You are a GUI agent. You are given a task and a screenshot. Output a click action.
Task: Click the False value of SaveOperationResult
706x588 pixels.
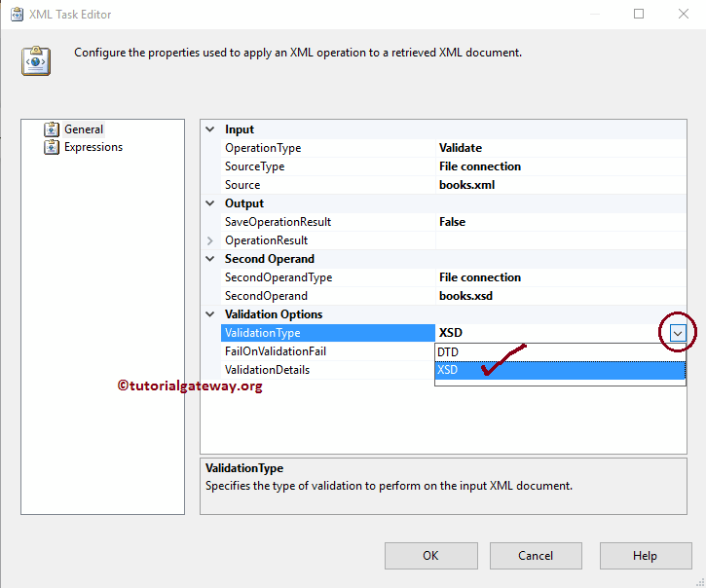(x=452, y=222)
